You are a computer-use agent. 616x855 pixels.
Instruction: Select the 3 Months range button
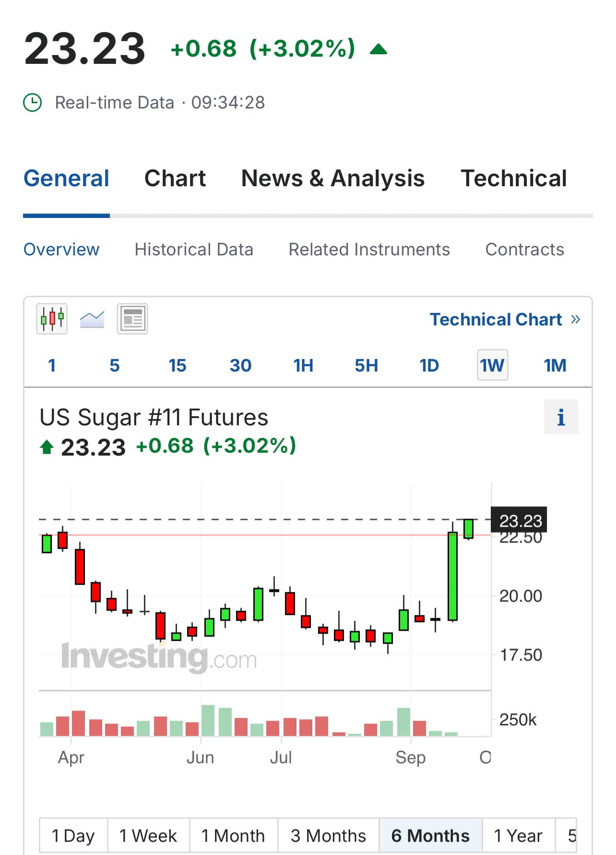coord(329,836)
